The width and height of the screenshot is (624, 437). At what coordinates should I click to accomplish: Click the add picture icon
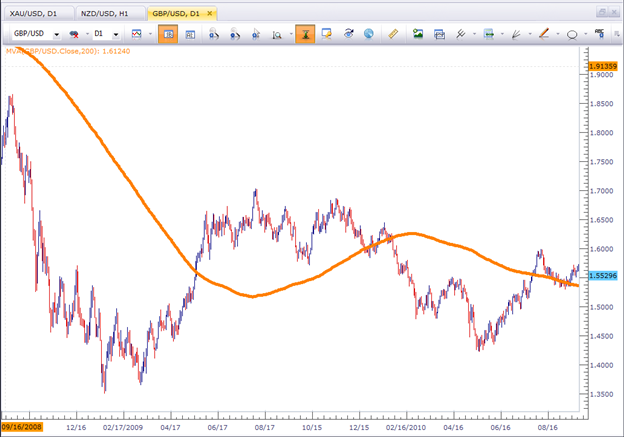tap(418, 34)
